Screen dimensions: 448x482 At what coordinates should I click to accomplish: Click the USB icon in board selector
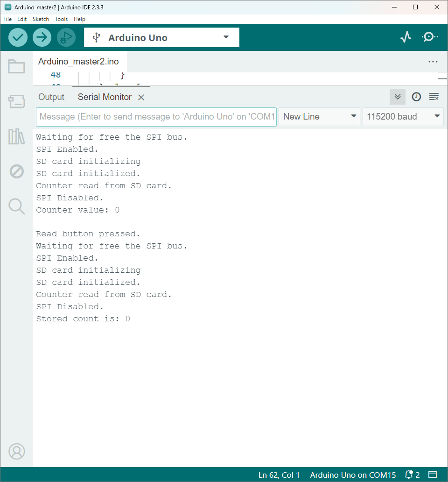[x=97, y=37]
